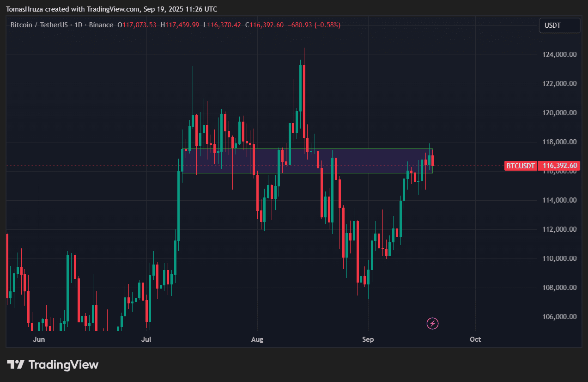
Task: Click the TradingView wordmark text
Action: click(x=64, y=364)
